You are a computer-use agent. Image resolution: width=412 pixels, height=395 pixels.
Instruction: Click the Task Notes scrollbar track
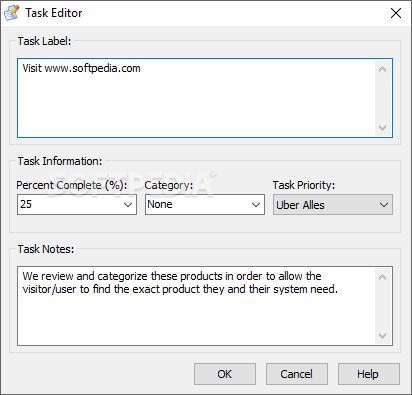(x=383, y=306)
